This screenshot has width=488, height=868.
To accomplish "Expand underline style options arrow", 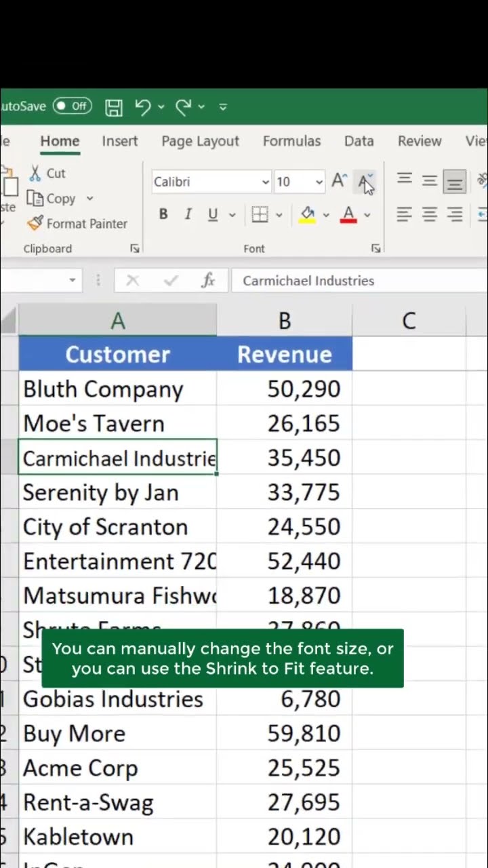I will point(232,215).
